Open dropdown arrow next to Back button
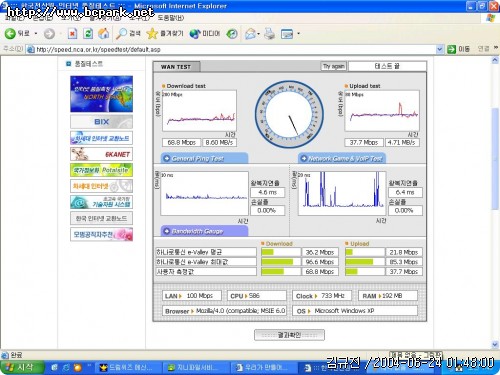Image resolution: width=500 pixels, height=375 pixels. (36, 33)
